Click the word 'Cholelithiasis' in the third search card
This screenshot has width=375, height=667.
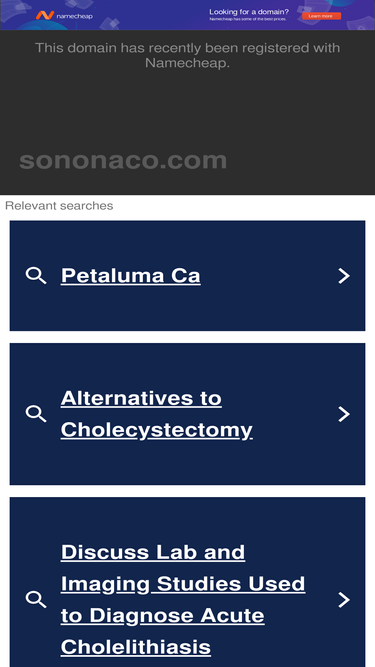[136, 647]
